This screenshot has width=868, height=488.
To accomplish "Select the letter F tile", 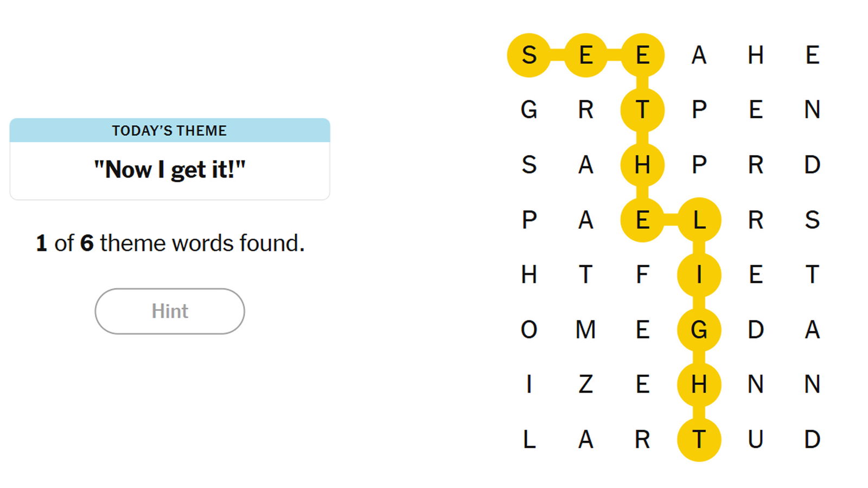I will pos(642,275).
